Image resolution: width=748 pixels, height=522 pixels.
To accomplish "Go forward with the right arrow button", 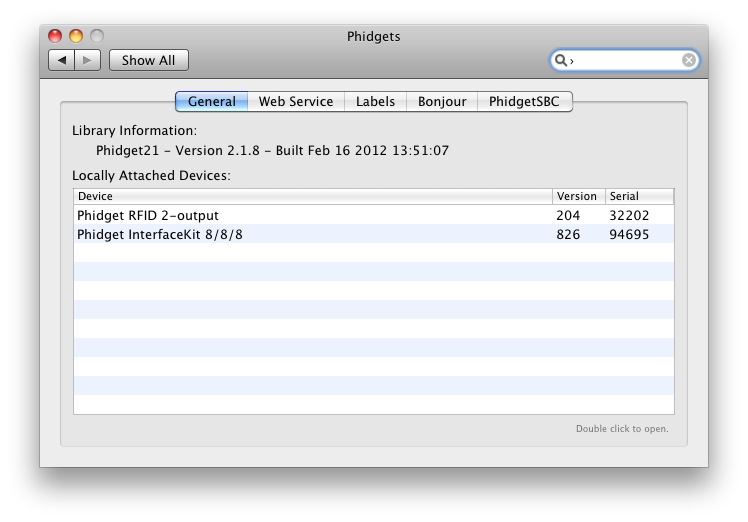I will coord(87,60).
